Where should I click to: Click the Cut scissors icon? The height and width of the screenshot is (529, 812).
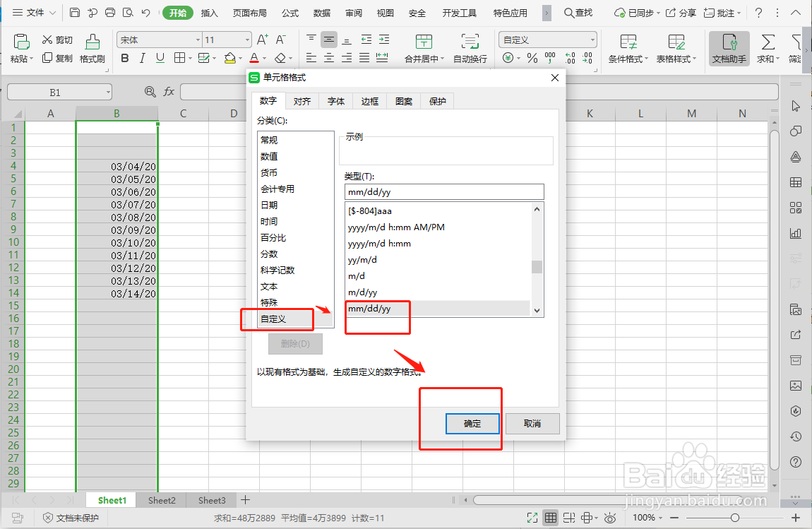(47, 40)
